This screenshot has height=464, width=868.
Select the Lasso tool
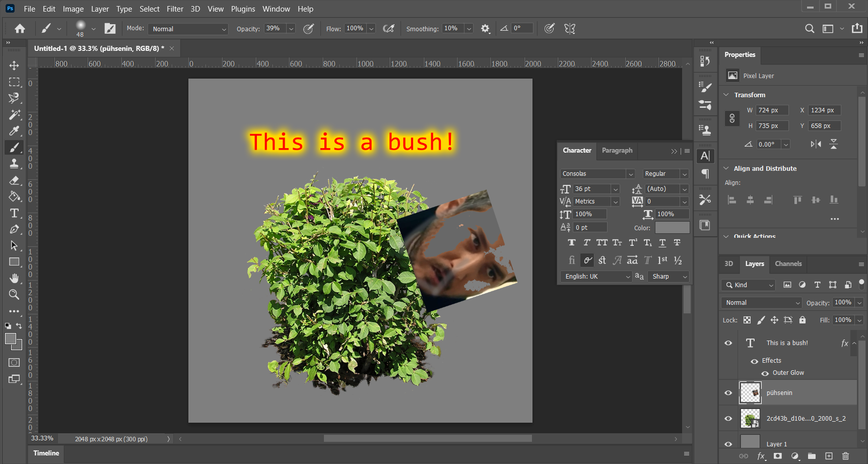[x=14, y=98]
